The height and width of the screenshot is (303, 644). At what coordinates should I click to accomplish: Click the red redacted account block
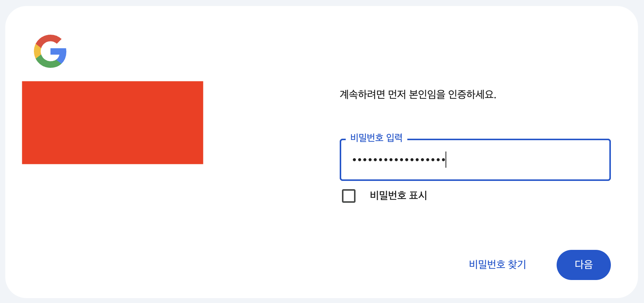click(112, 122)
